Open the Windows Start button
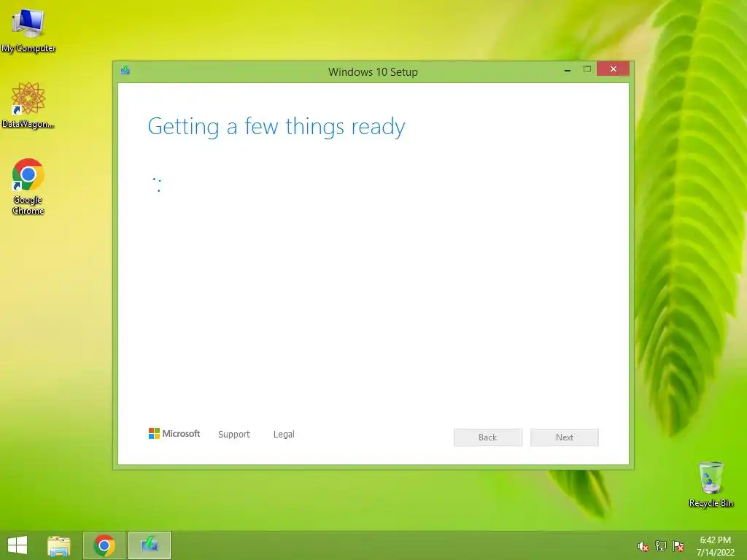The width and height of the screenshot is (747, 560). pyautogui.click(x=18, y=545)
